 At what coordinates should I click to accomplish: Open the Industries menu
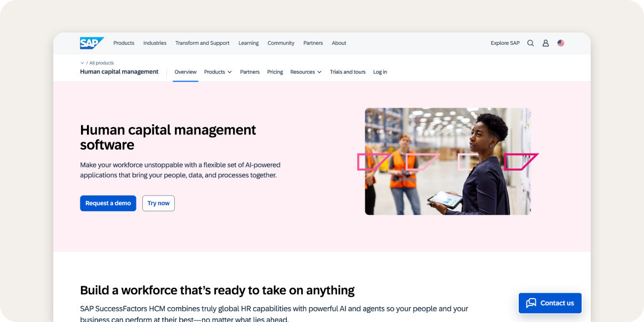tap(155, 43)
